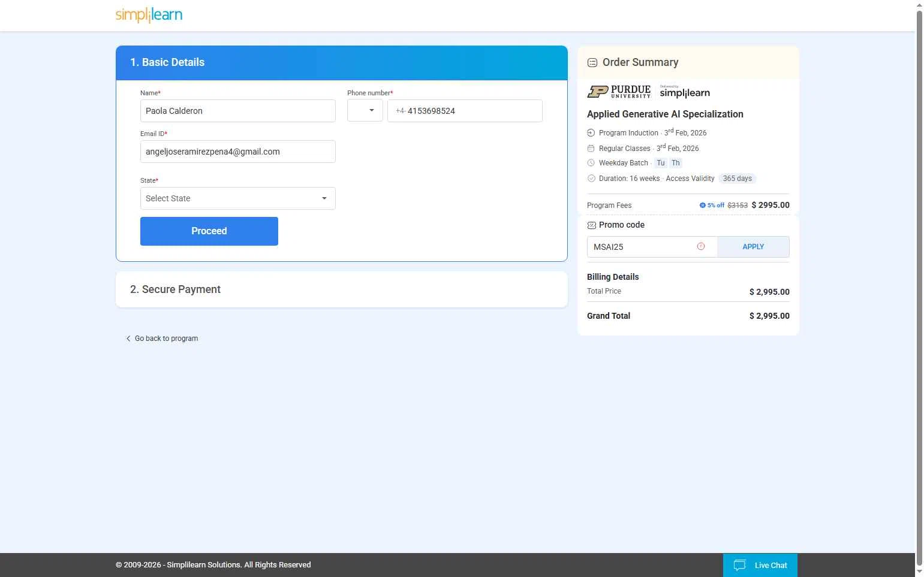
Task: Open the phone country code dropdown
Action: 365,111
